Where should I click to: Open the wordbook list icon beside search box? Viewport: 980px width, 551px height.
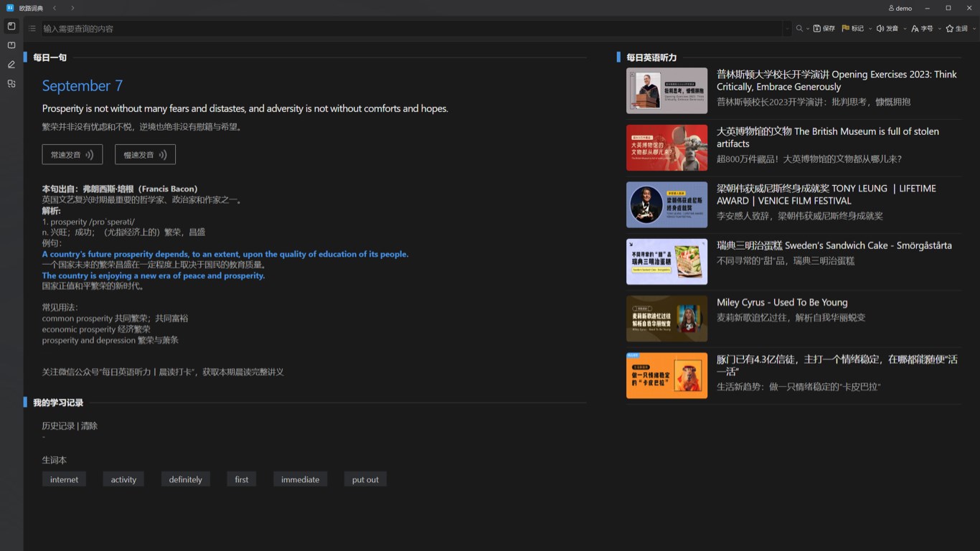pos(32,29)
